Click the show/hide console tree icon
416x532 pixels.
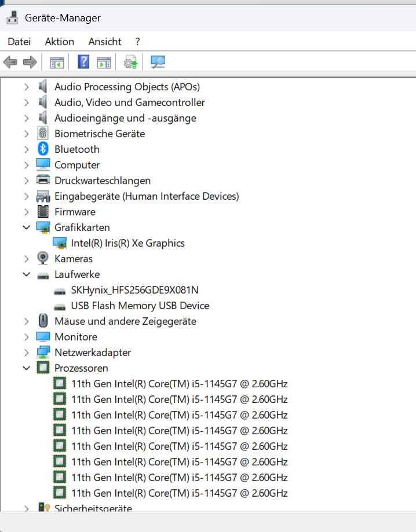(x=56, y=62)
